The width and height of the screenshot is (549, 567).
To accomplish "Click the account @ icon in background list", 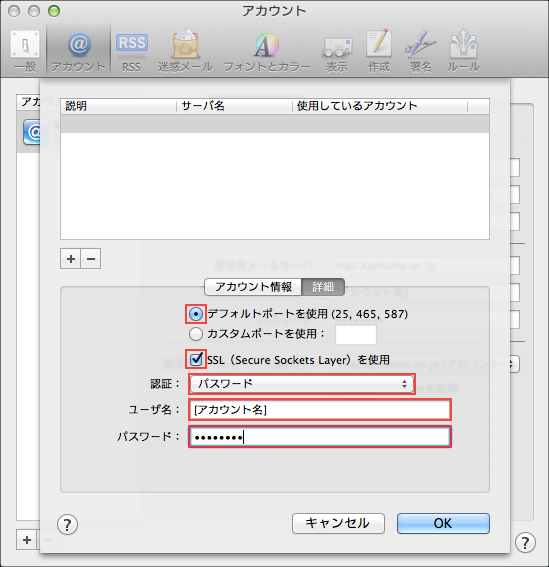I will tap(32, 133).
